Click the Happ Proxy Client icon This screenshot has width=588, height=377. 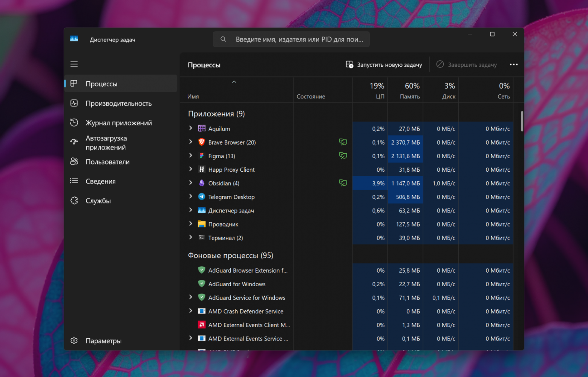click(202, 169)
